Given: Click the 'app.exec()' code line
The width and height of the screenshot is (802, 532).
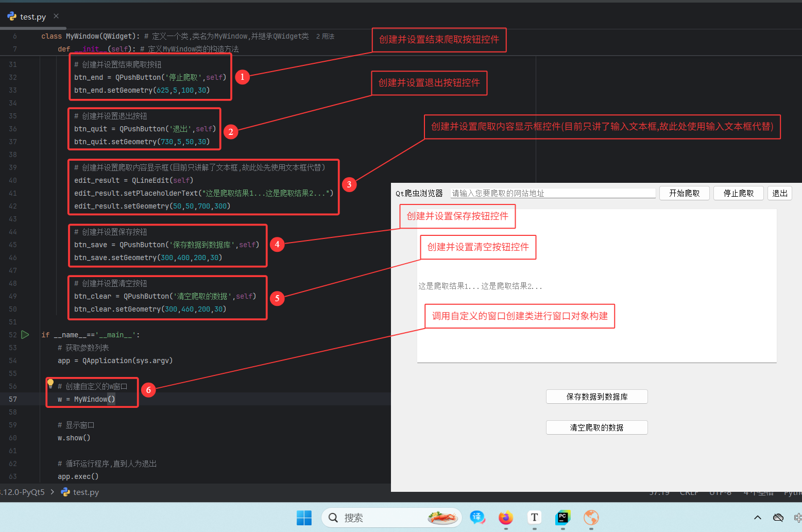Looking at the screenshot, I should pos(78,476).
